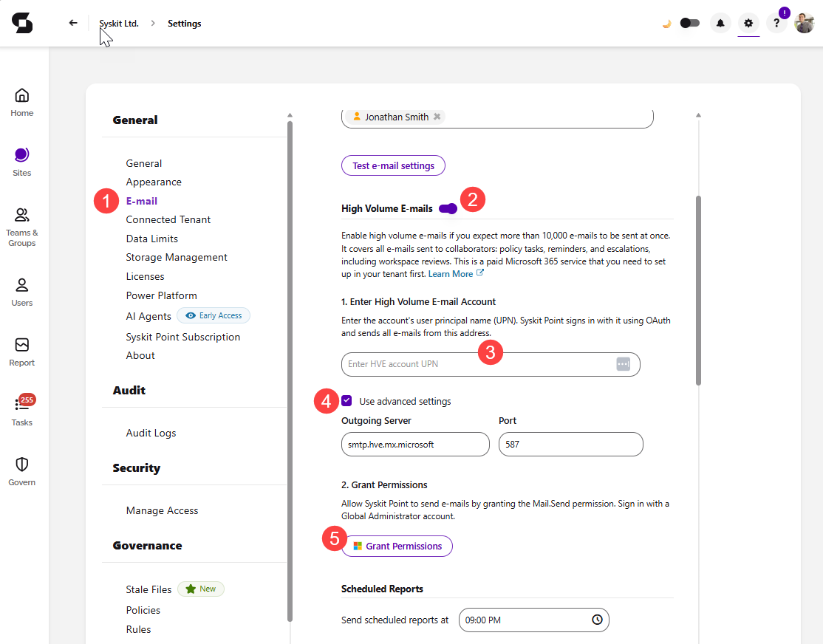Screen dimensions: 823x644
Task: Open Audit Logs
Action: [x=151, y=433]
